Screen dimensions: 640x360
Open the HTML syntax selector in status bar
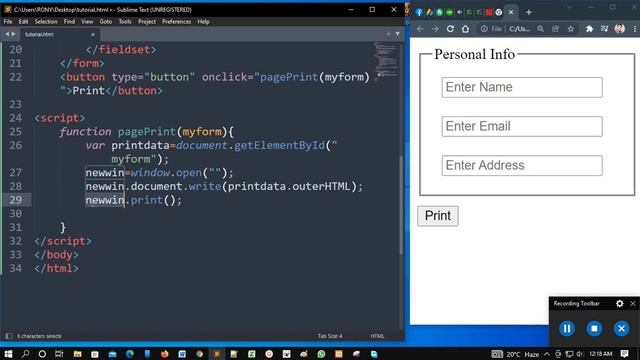[x=377, y=336]
